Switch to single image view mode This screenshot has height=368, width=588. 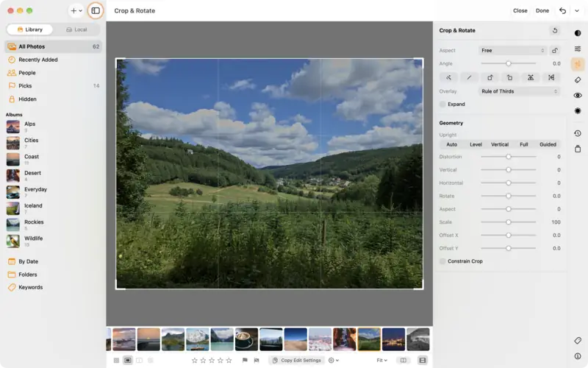tap(128, 360)
